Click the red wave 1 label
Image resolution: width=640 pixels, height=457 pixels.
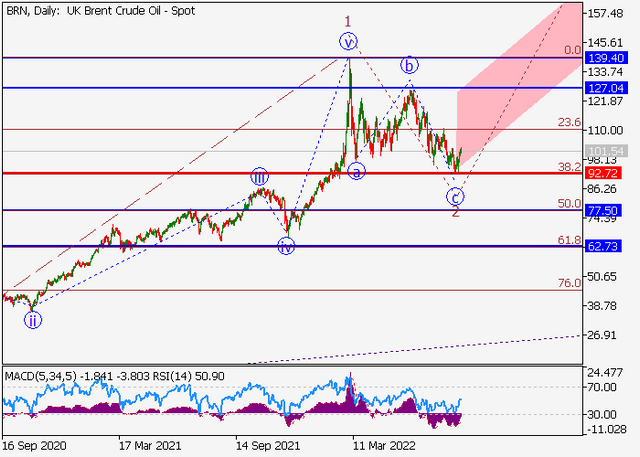click(x=347, y=21)
